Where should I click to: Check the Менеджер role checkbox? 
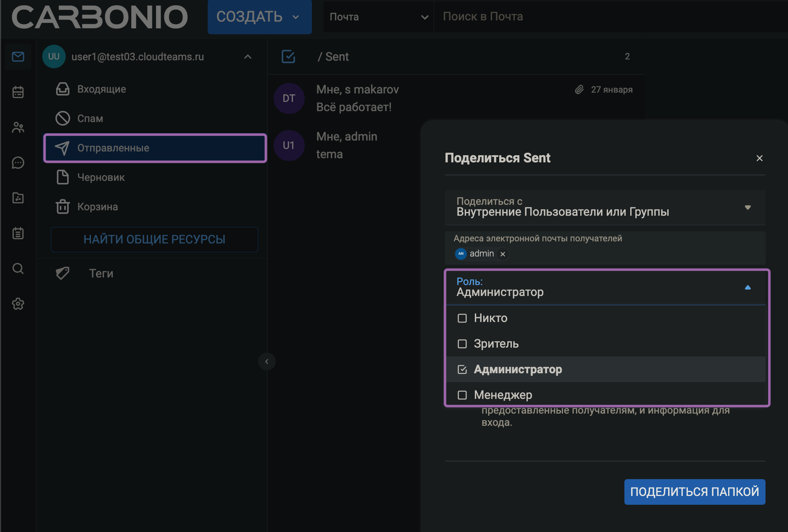(462, 395)
